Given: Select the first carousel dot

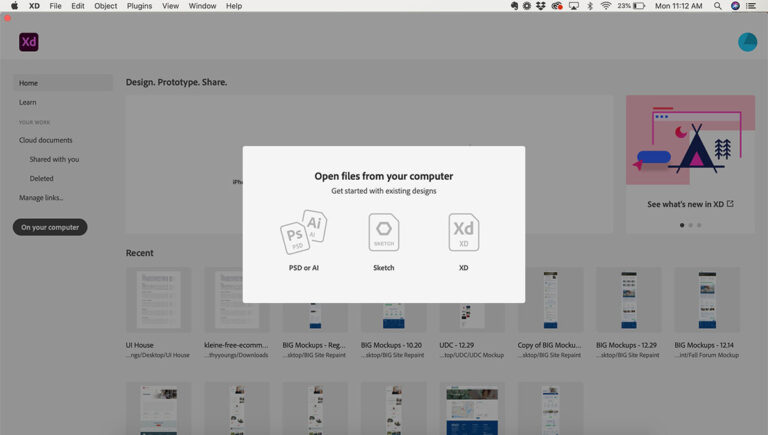Looking at the screenshot, I should [682, 225].
